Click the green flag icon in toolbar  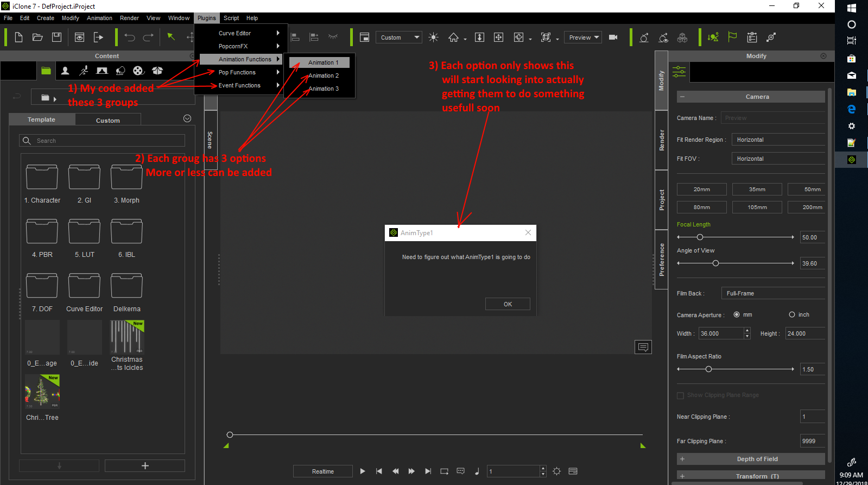click(x=732, y=37)
